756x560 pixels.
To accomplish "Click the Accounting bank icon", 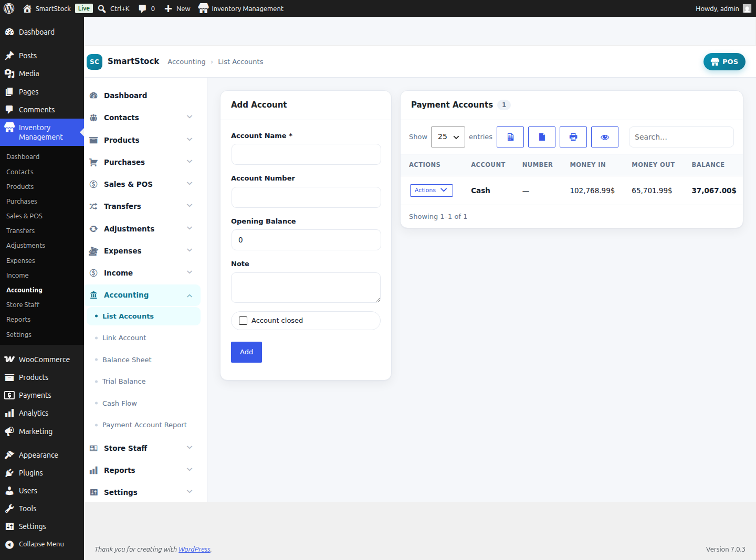I will click(93, 295).
